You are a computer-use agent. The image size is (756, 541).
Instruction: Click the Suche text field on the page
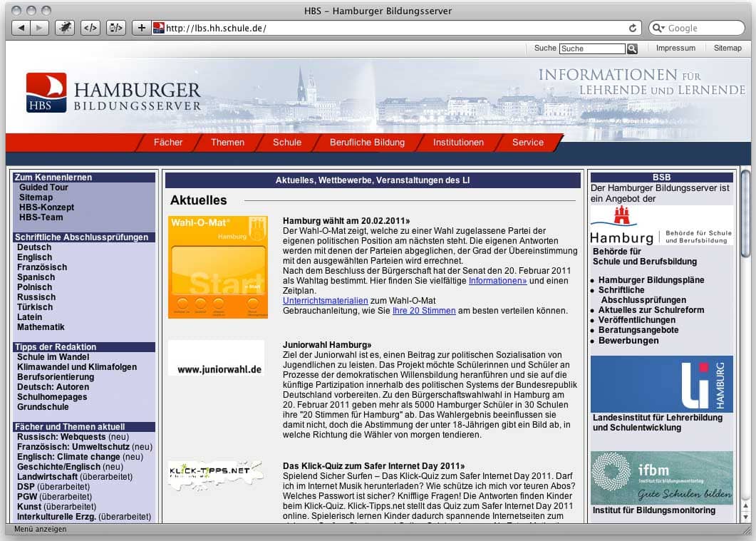[x=591, y=48]
